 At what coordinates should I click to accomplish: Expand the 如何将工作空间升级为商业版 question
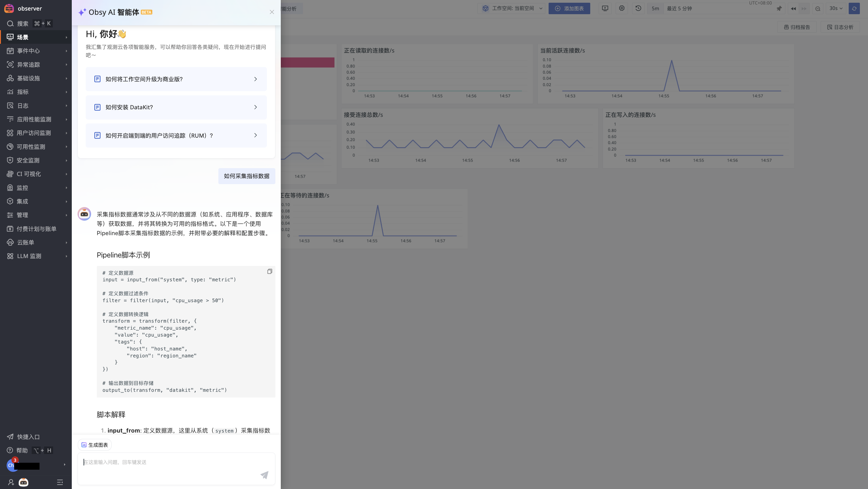176,79
